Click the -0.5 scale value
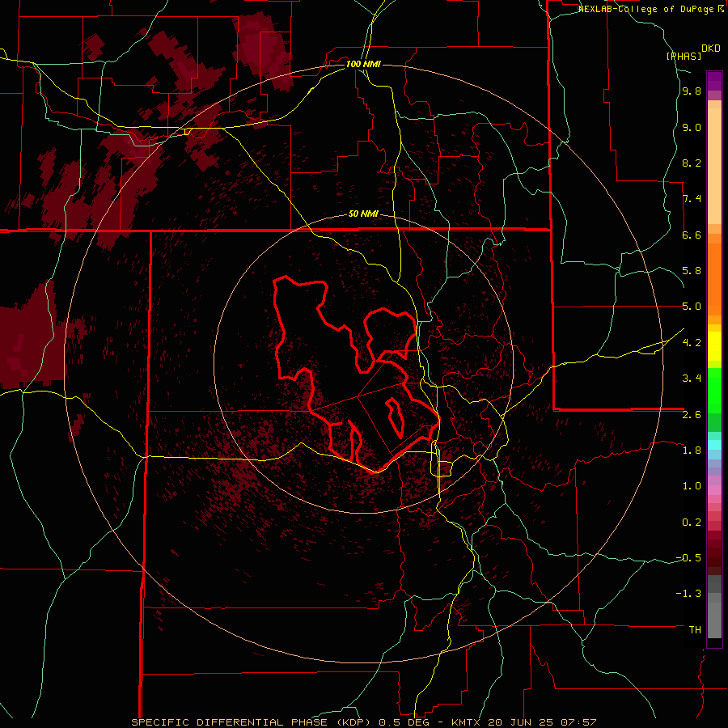Screen dimensions: 728x728 688,558
